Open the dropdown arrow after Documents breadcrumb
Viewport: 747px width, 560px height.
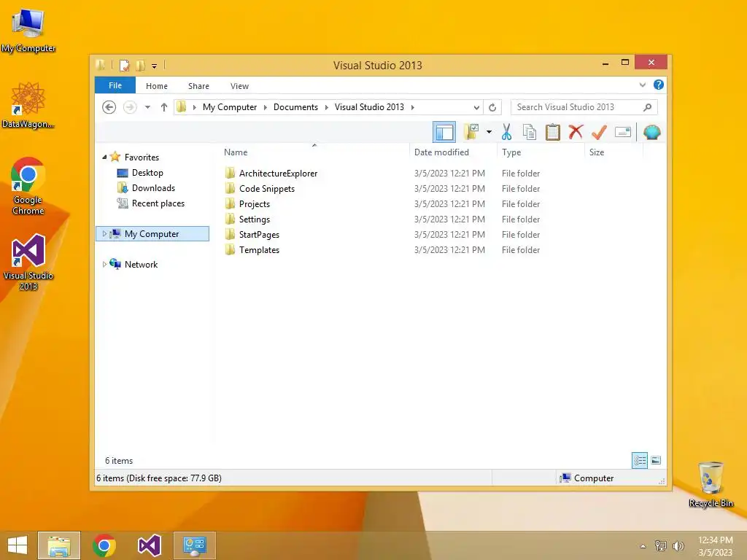click(326, 107)
